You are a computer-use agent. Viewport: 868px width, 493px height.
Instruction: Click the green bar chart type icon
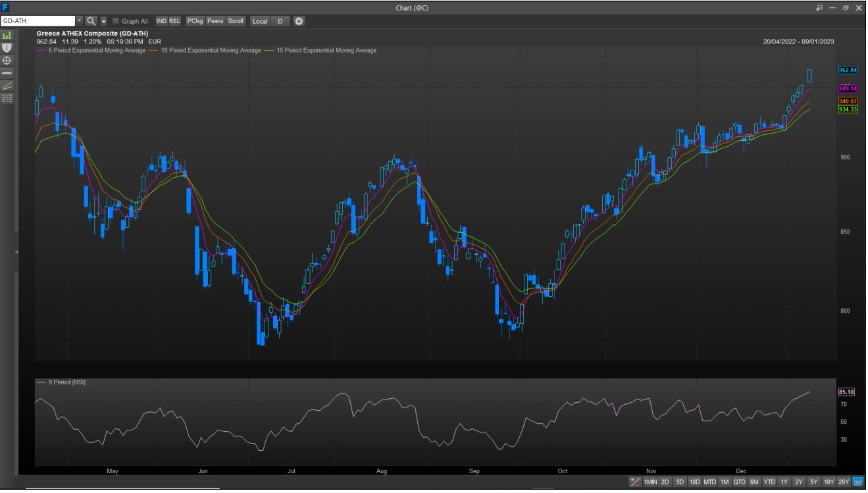tap(7, 35)
